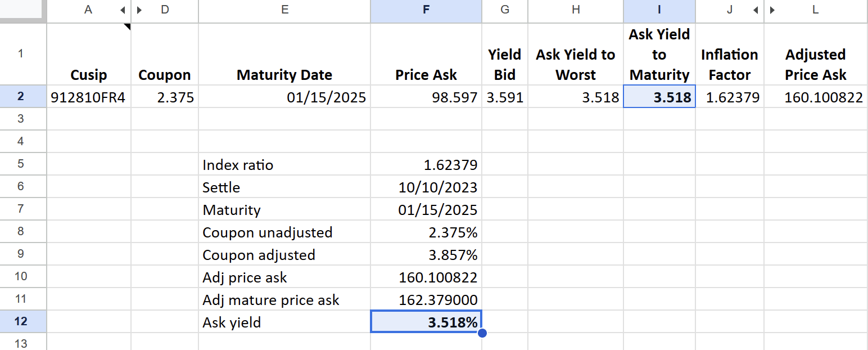
Task: Click the select-all corner box
Action: point(23,11)
